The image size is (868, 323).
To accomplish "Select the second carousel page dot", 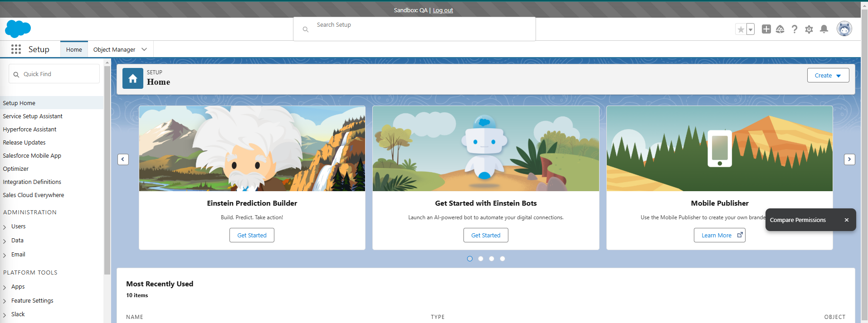I will click(x=481, y=259).
